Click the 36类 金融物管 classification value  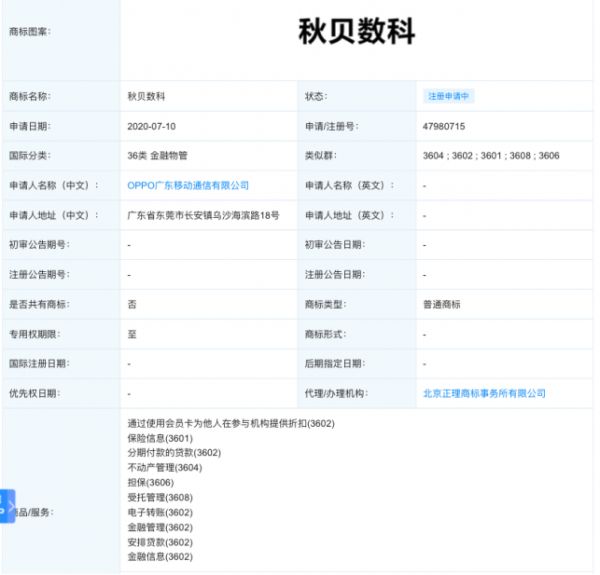tap(158, 156)
